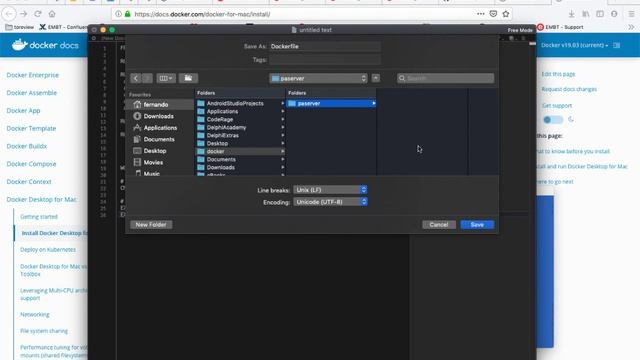Click the Get support link

click(557, 106)
